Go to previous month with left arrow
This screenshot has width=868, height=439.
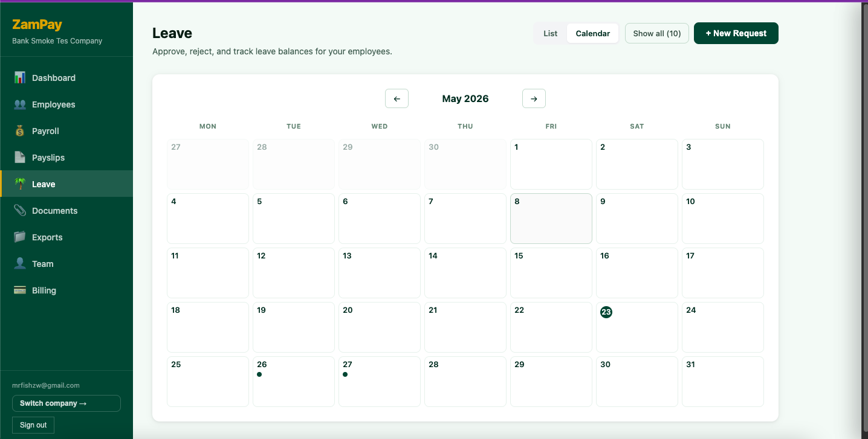[397, 98]
